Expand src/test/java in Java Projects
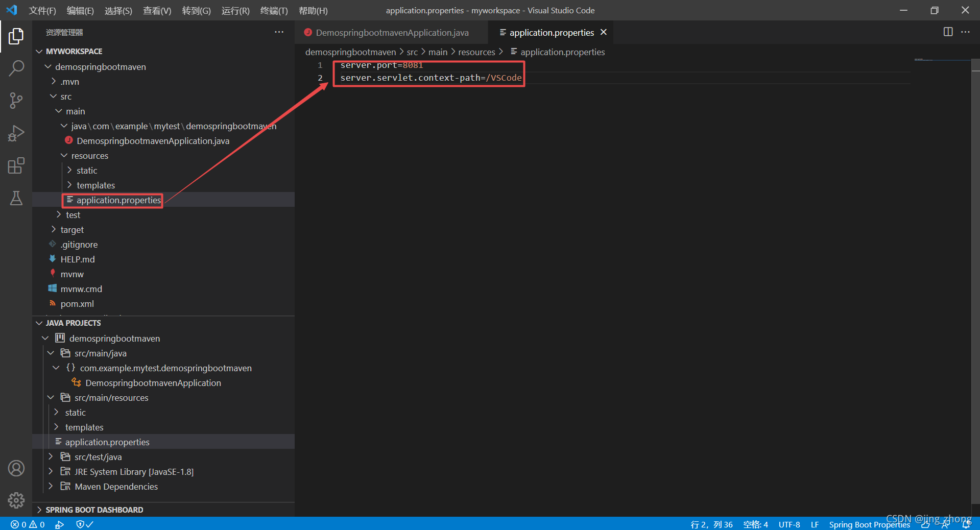This screenshot has width=980, height=530. click(98, 457)
